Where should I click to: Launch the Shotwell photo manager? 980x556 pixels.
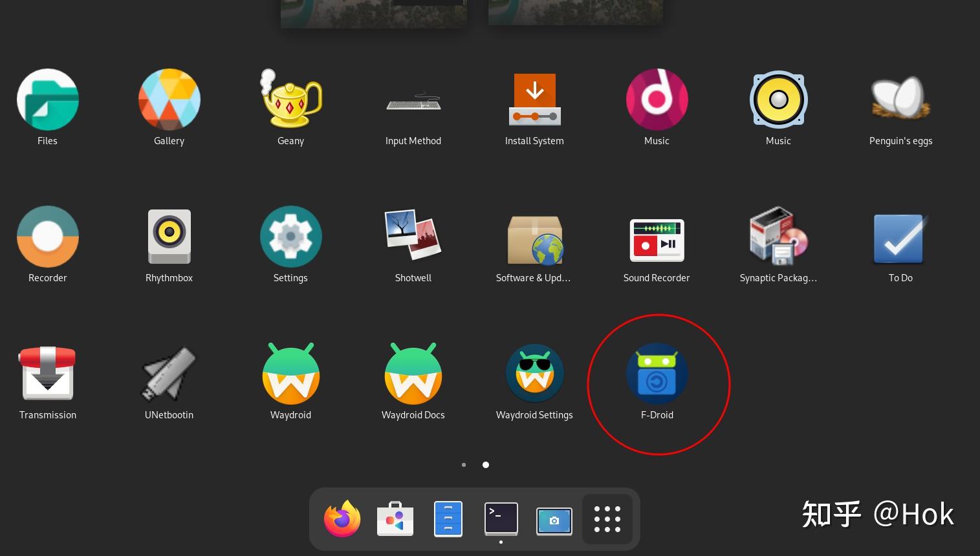tap(413, 237)
